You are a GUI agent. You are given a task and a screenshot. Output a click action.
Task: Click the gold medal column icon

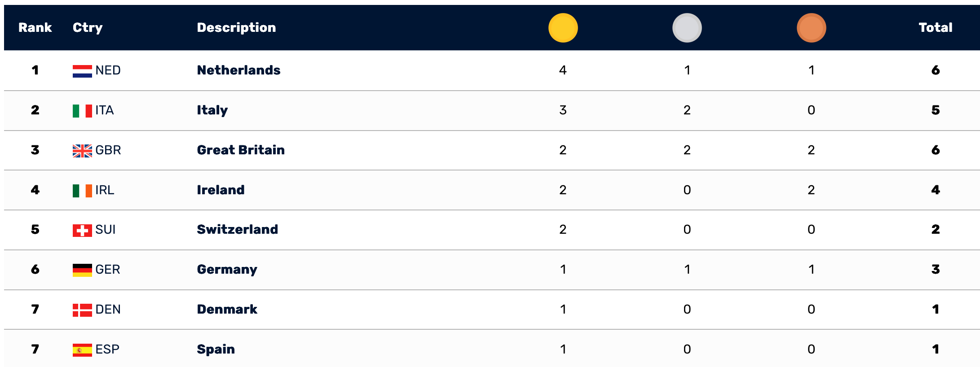(x=563, y=28)
